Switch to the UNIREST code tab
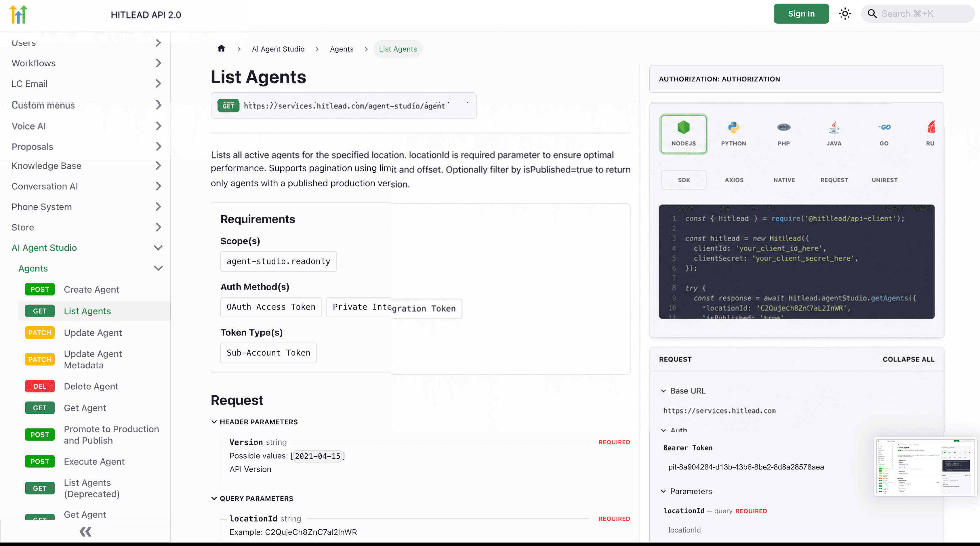The width and height of the screenshot is (980, 546). point(884,180)
